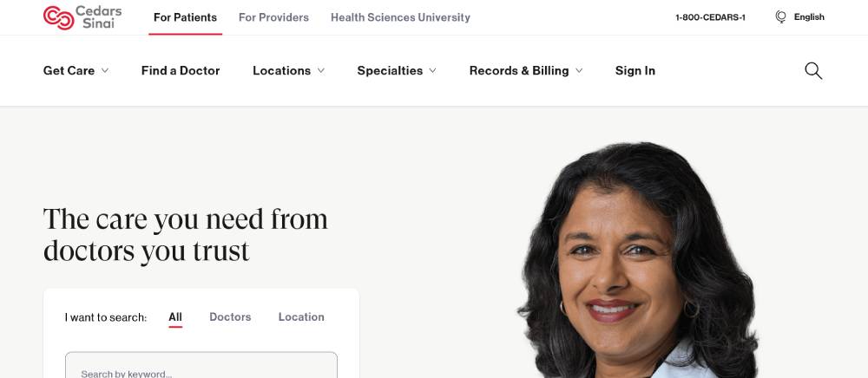The height and width of the screenshot is (378, 868).
Task: Choose the Location search filter
Action: (301, 317)
